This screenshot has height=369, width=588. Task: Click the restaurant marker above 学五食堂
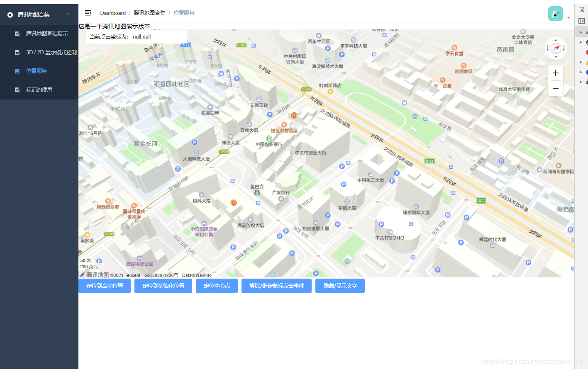coord(454,48)
